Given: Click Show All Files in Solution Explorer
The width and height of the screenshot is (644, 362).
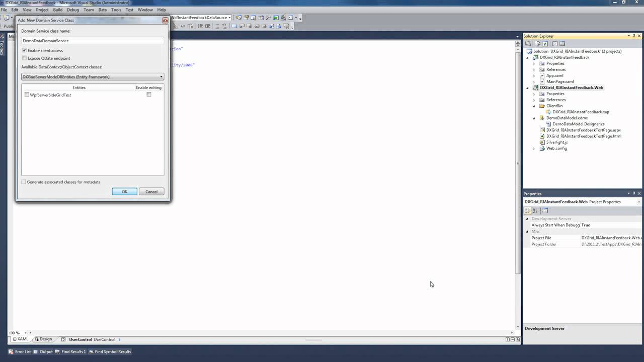Looking at the screenshot, I should pyautogui.click(x=537, y=44).
